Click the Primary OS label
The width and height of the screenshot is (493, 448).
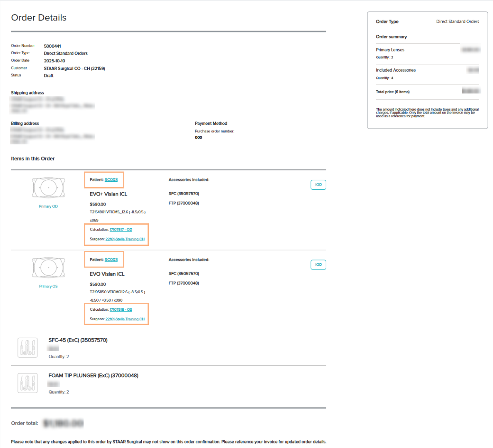tap(48, 286)
